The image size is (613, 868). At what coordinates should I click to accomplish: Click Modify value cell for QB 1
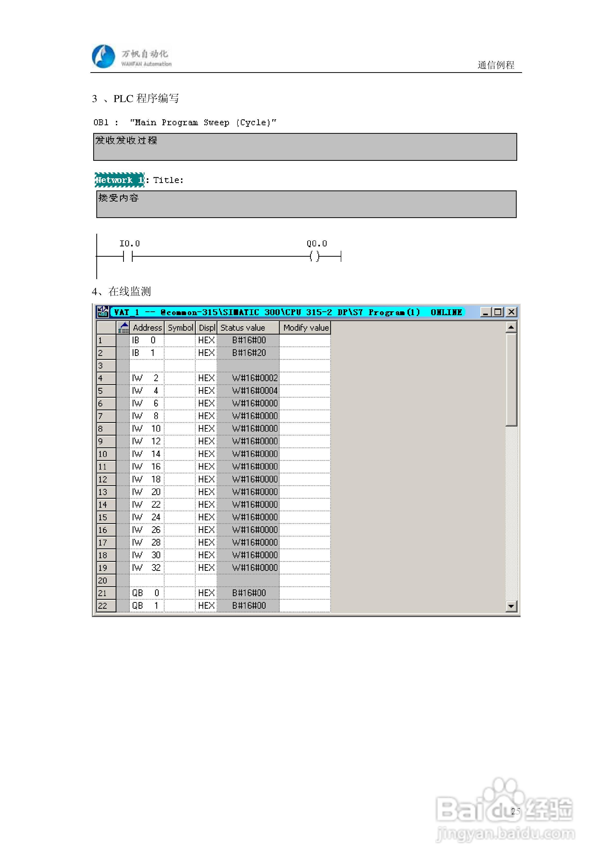tap(305, 606)
